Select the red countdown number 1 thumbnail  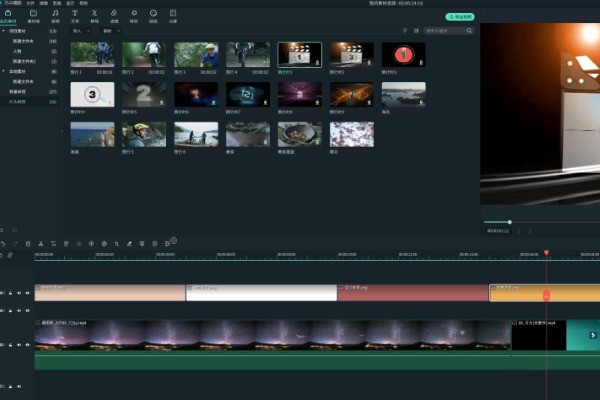pos(404,55)
